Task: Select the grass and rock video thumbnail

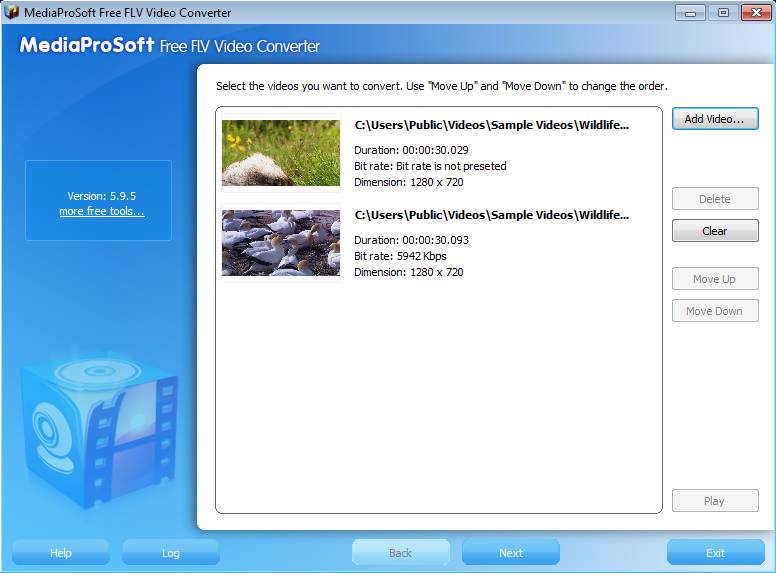Action: click(281, 153)
